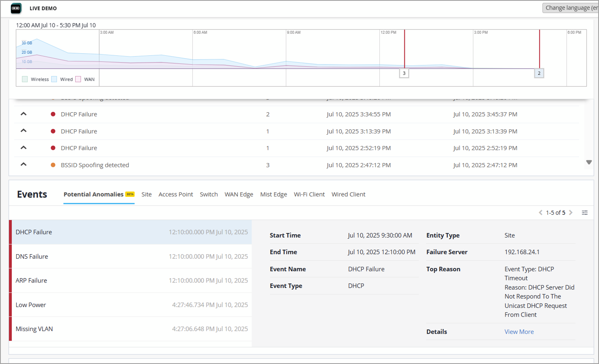Image resolution: width=599 pixels, height=364 pixels.
Task: Go to next events page arrow
Action: click(x=571, y=213)
